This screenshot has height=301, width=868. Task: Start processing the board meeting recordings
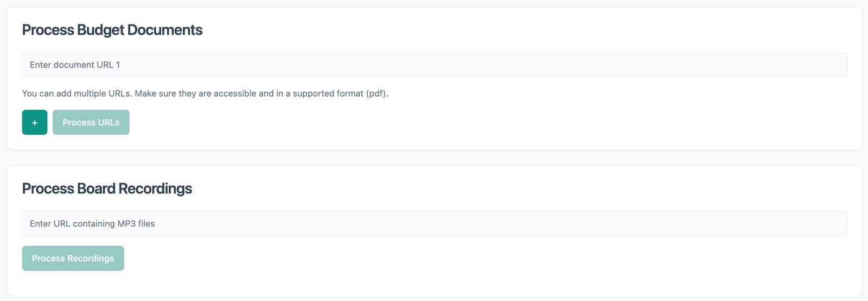(x=73, y=258)
